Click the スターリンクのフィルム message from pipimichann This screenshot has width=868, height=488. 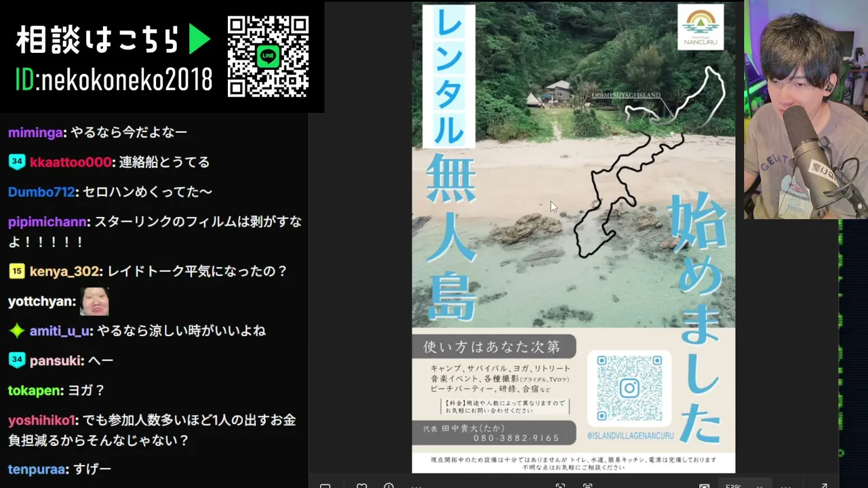click(155, 232)
